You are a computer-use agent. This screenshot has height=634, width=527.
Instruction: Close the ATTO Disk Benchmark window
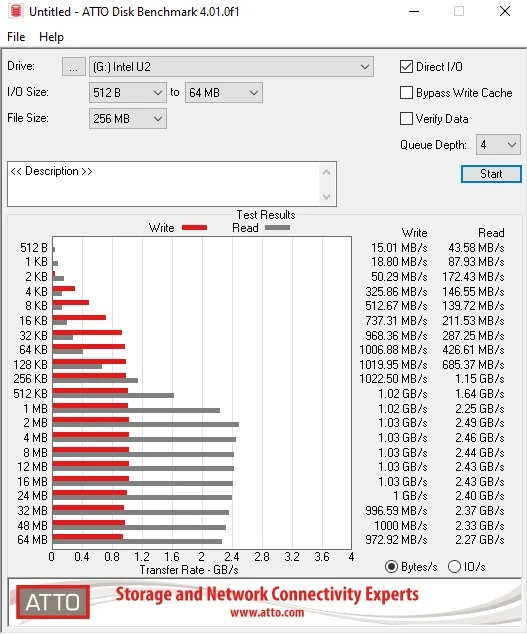pyautogui.click(x=505, y=11)
